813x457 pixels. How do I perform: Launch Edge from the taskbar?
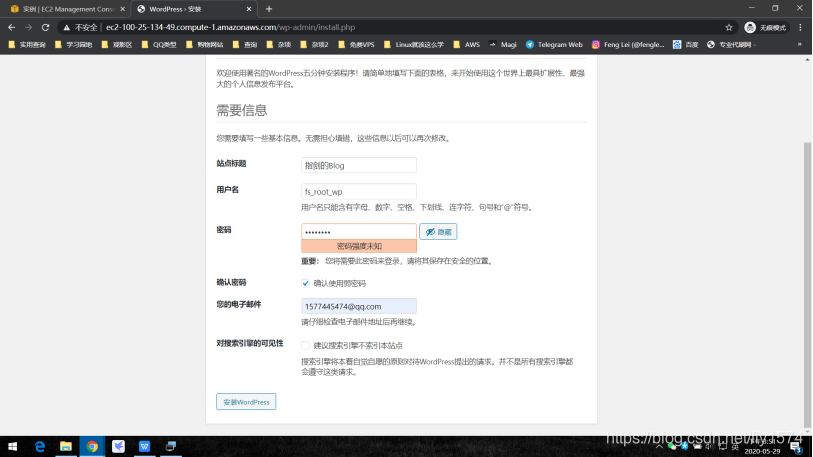coord(39,446)
